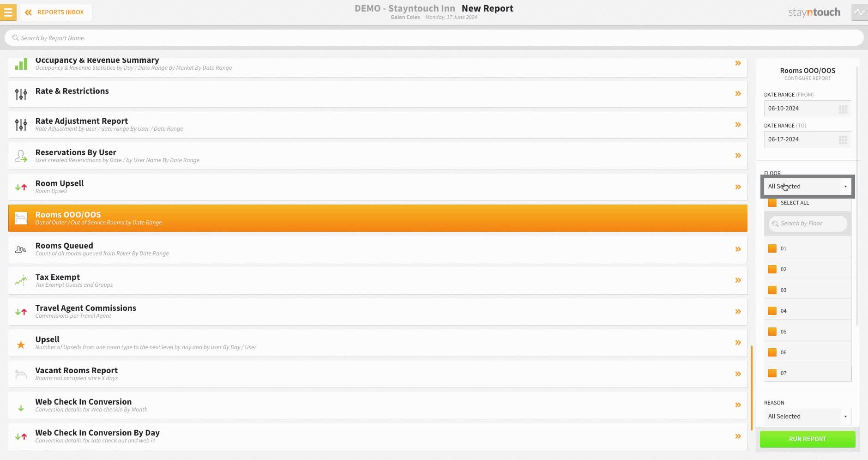Click the Tax Exempt chart icon
868x460 pixels.
(x=21, y=280)
